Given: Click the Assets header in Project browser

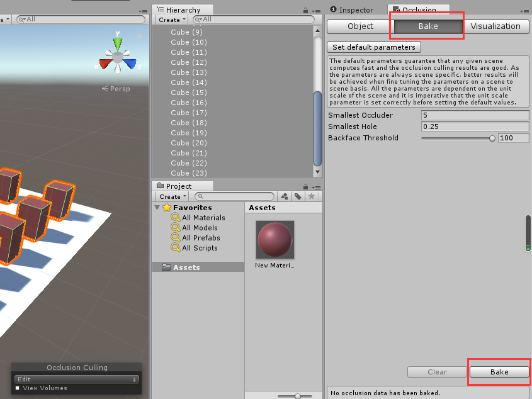Looking at the screenshot, I should tap(262, 208).
